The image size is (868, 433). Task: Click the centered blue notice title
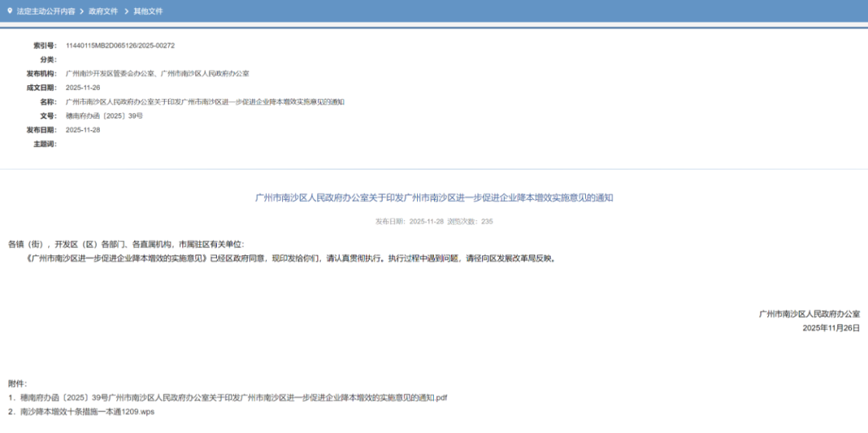tap(434, 198)
